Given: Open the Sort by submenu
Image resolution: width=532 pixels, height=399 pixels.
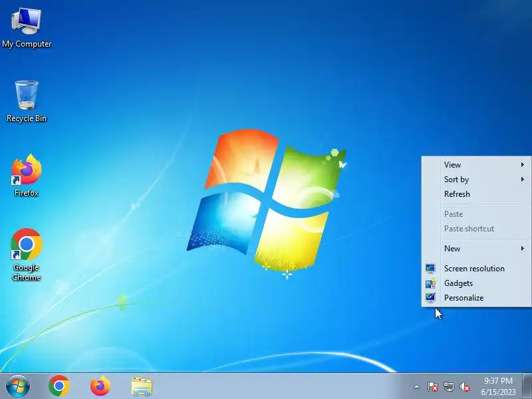Looking at the screenshot, I should [x=476, y=179].
